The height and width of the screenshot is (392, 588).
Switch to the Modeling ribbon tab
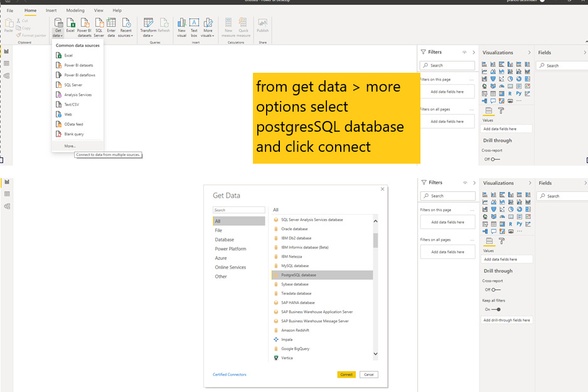pyautogui.click(x=75, y=11)
